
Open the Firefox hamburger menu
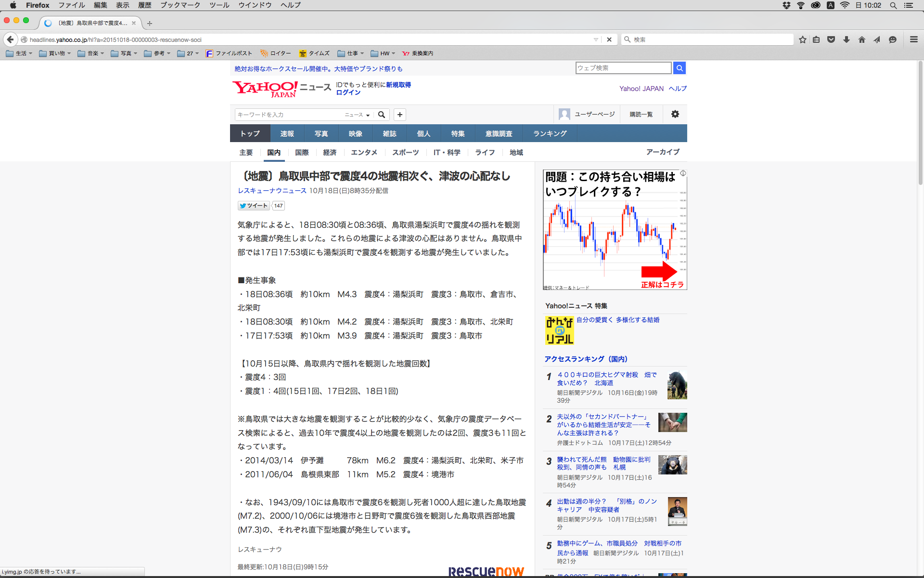pyautogui.click(x=913, y=39)
